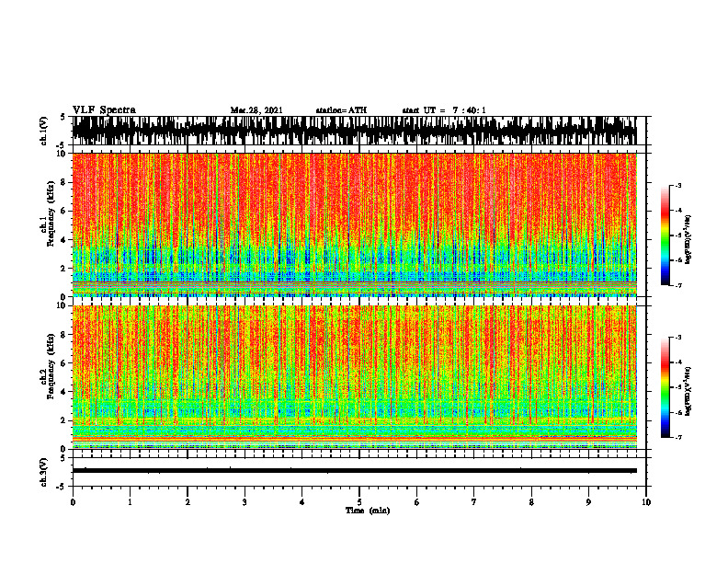The width and height of the screenshot is (728, 563).
Task: Click the "ch.2 Frequency (kHz)" axis label
Action: pyautogui.click(x=48, y=366)
